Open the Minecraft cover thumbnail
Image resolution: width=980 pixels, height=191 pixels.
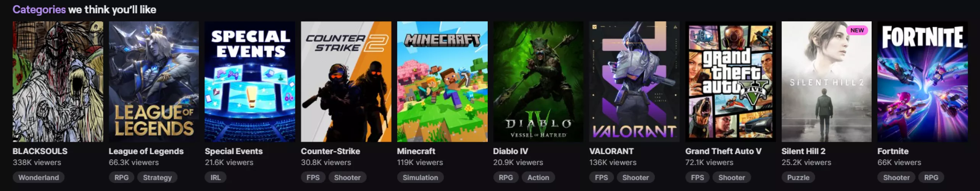pyautogui.click(x=442, y=82)
